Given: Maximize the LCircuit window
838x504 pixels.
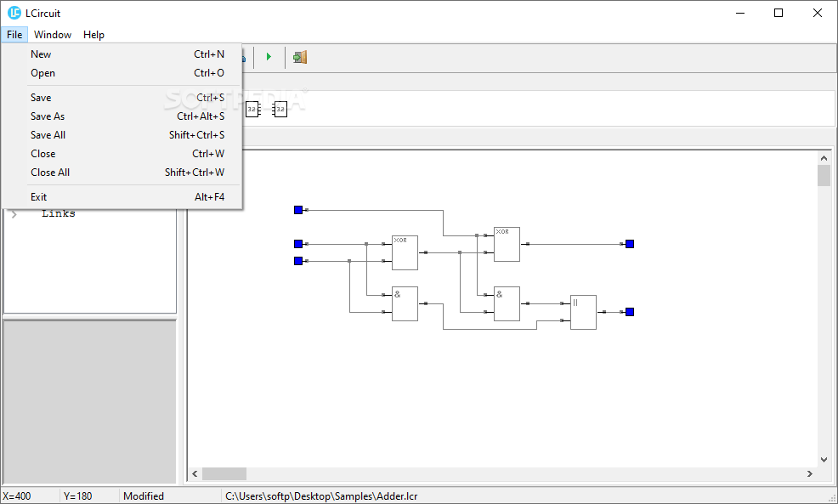Looking at the screenshot, I should coord(779,13).
